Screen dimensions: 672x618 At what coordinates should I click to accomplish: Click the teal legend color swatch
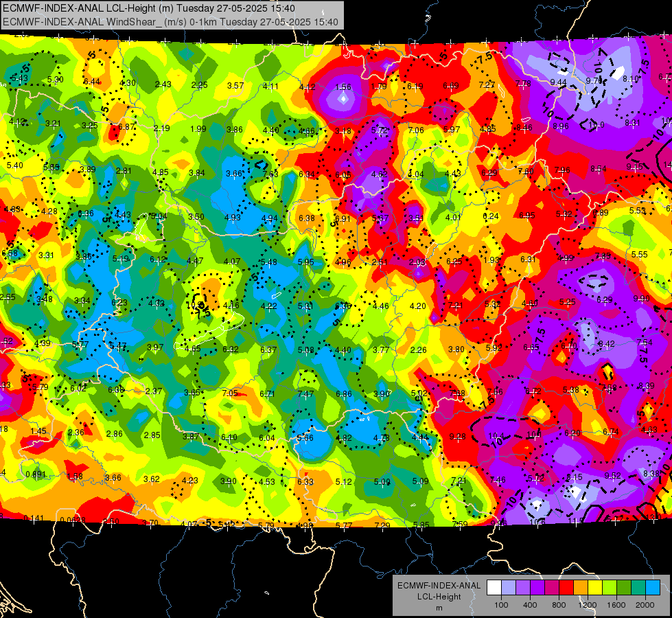(x=638, y=588)
